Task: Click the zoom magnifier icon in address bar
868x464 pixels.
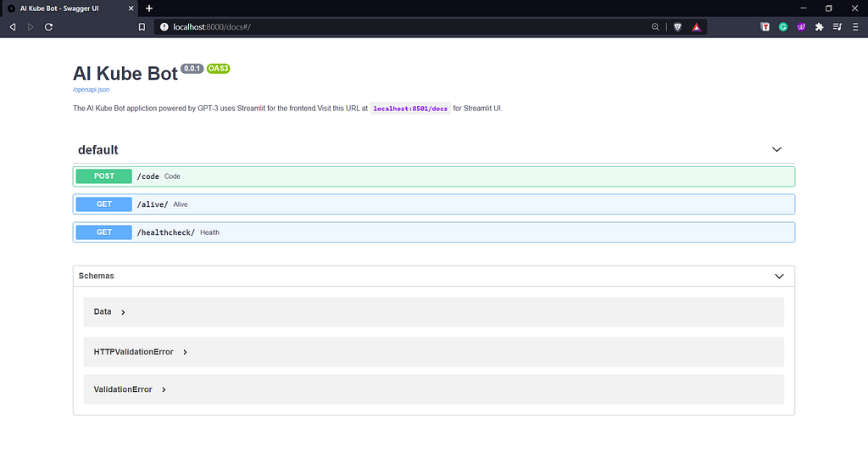Action: [655, 26]
